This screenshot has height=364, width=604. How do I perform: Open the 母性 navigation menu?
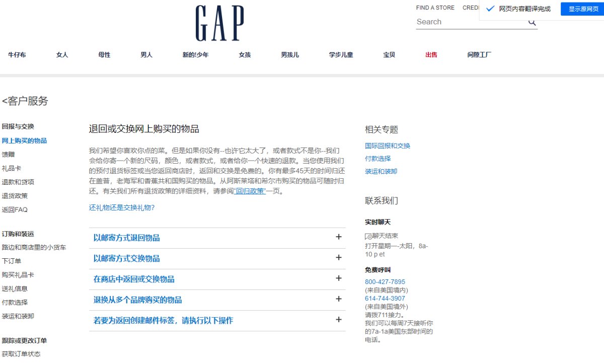(x=104, y=55)
